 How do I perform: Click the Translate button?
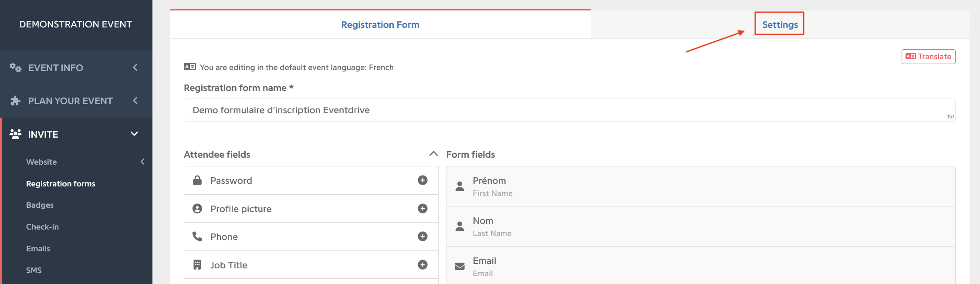click(928, 57)
